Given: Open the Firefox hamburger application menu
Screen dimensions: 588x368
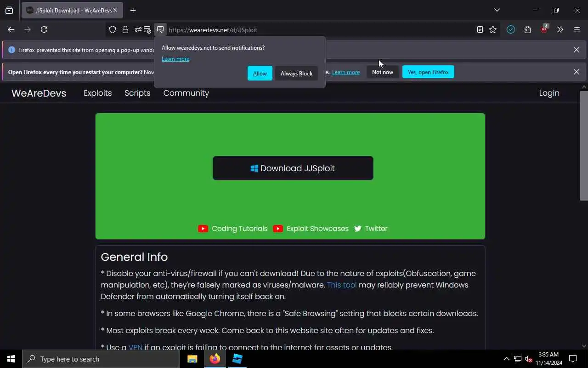Looking at the screenshot, I should click(x=577, y=29).
